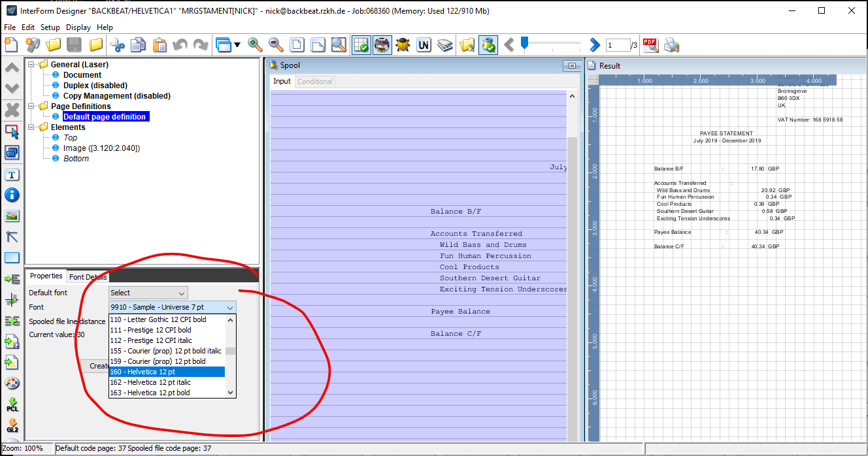This screenshot has height=456, width=868.
Task: Collapse the Page Definitions tree node
Action: point(31,106)
